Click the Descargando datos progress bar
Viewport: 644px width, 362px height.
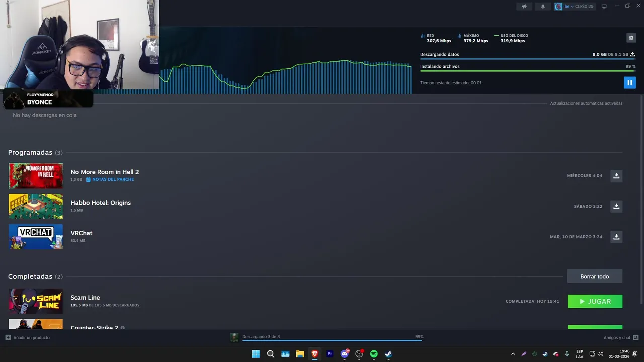tap(527, 59)
